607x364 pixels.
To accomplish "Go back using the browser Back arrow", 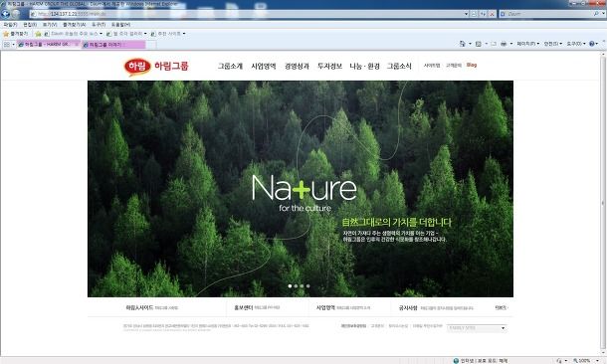I will pos(5,14).
